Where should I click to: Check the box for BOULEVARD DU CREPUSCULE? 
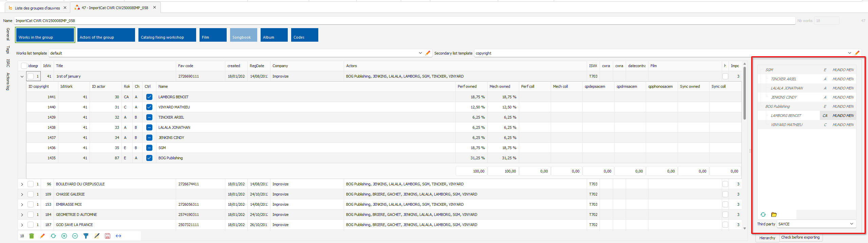coord(31,184)
